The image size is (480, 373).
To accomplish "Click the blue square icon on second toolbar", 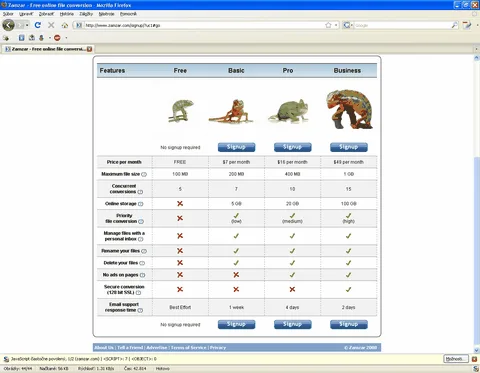I will point(22,38).
